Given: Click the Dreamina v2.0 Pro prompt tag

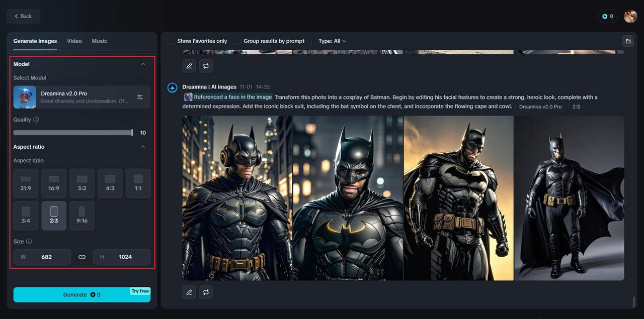Looking at the screenshot, I should (x=540, y=107).
